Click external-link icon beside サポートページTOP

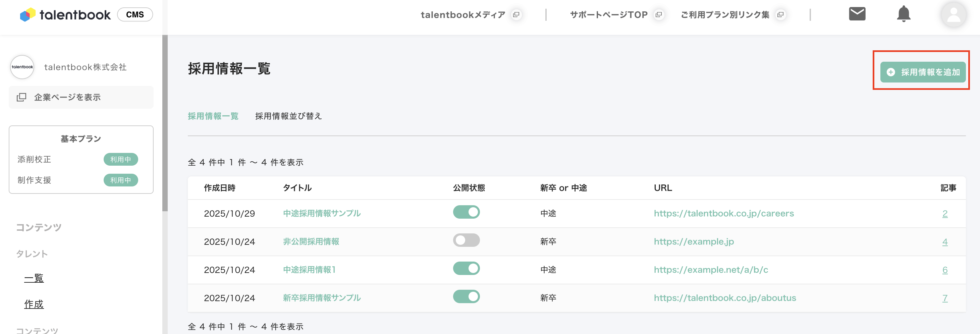[659, 15]
